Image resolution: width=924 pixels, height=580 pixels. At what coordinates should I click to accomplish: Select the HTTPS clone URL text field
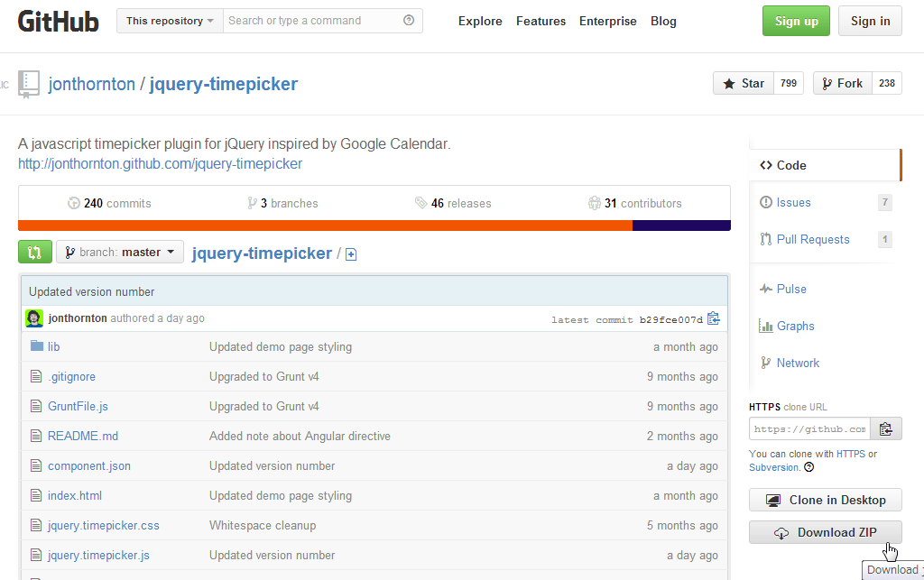[x=810, y=428]
